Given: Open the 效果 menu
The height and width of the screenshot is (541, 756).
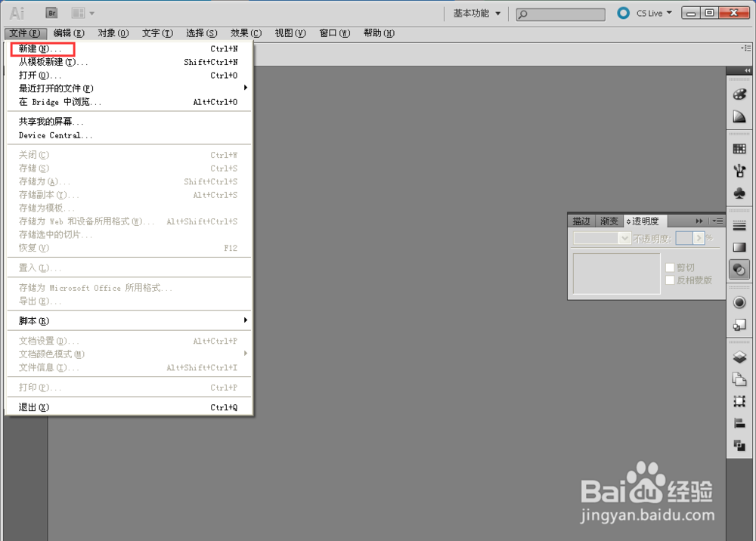Looking at the screenshot, I should (246, 33).
